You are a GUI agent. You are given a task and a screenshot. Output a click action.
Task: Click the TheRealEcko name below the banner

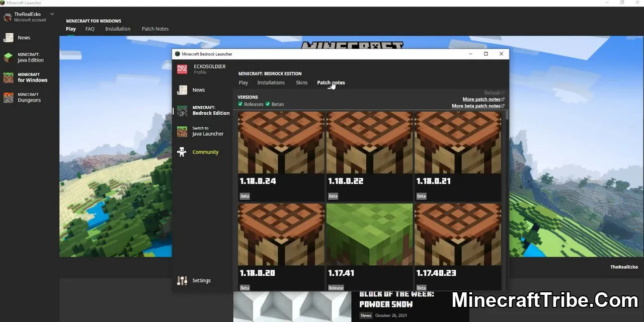tap(624, 267)
